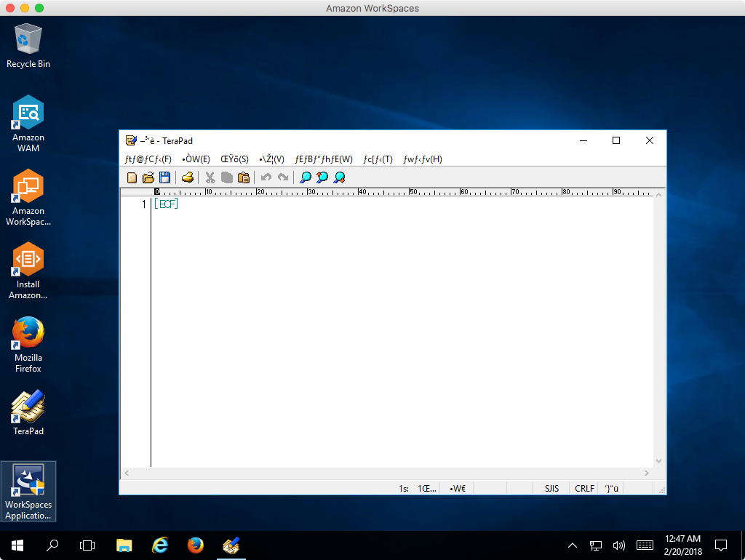Image resolution: width=745 pixels, height=560 pixels.
Task: Save the document via the floppy disk icon
Action: pos(165,177)
